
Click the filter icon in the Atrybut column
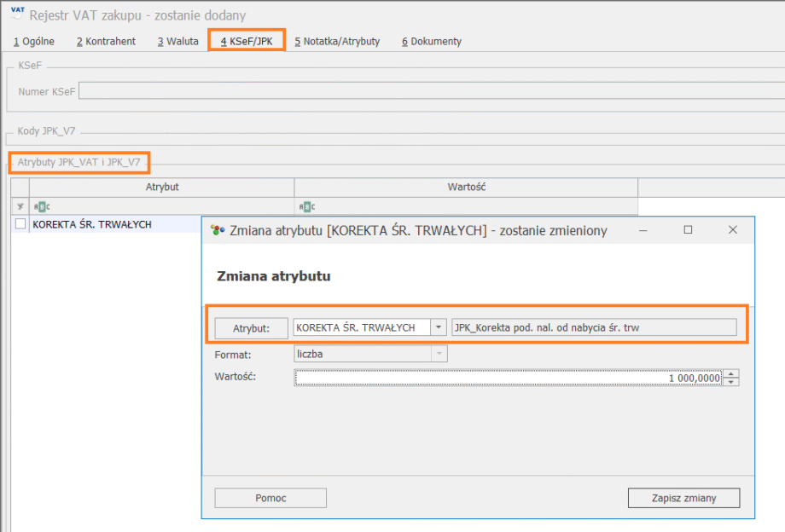41,206
